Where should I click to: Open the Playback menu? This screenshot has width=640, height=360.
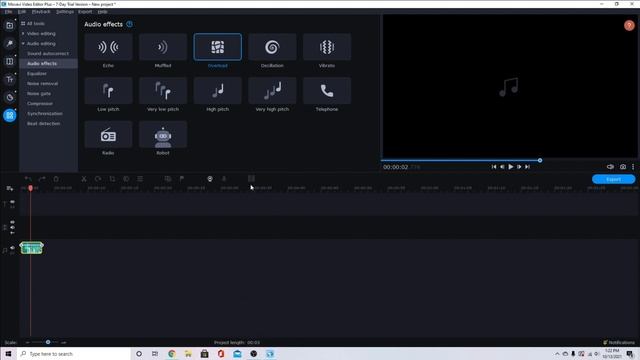[41, 12]
